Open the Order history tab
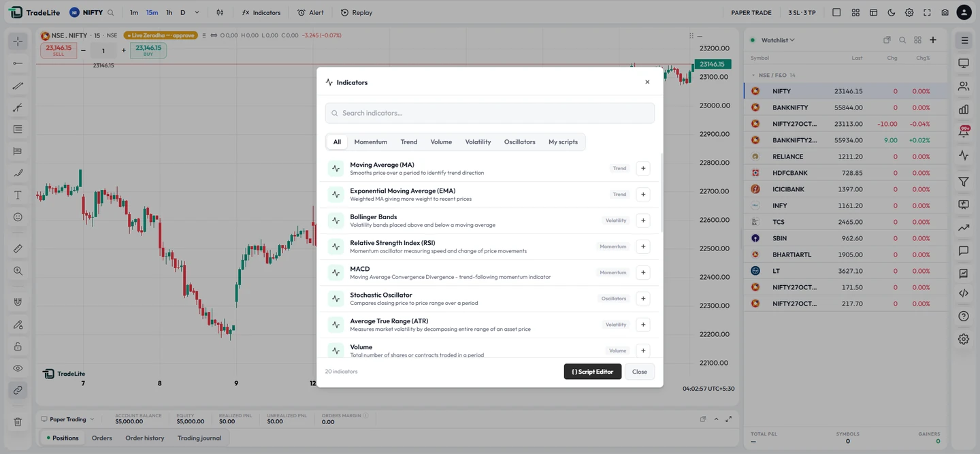Viewport: 980px width, 454px height. [x=145, y=438]
